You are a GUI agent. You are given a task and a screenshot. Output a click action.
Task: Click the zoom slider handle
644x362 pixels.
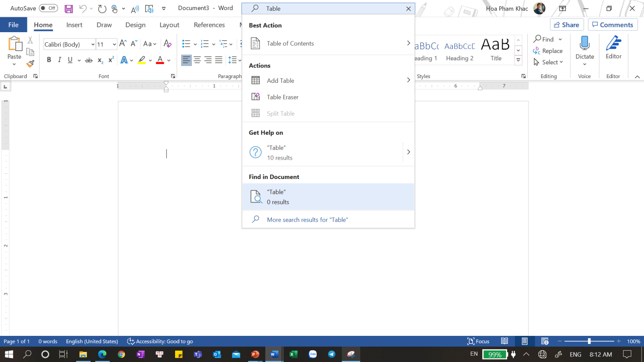tap(589, 341)
